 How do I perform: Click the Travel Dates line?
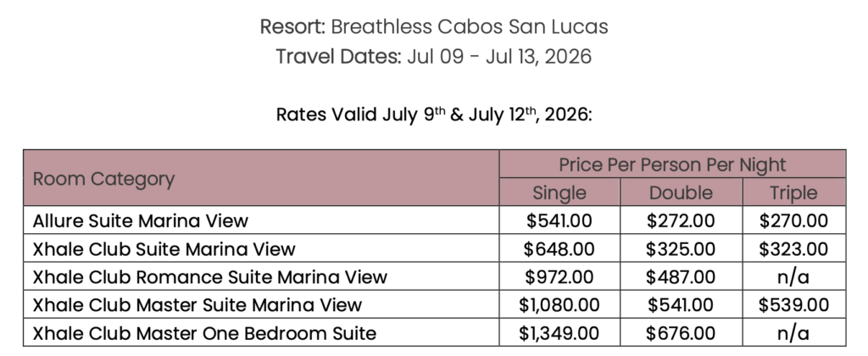[433, 58]
